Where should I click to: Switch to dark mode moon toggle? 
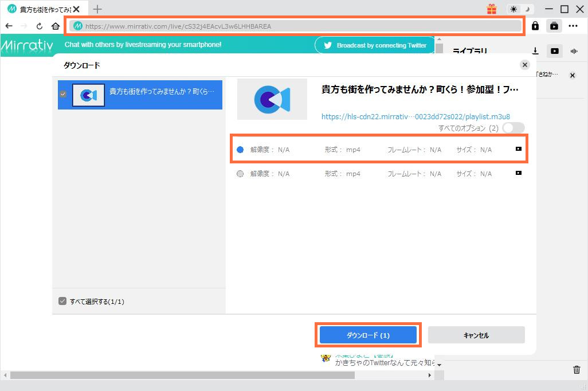[x=526, y=9]
